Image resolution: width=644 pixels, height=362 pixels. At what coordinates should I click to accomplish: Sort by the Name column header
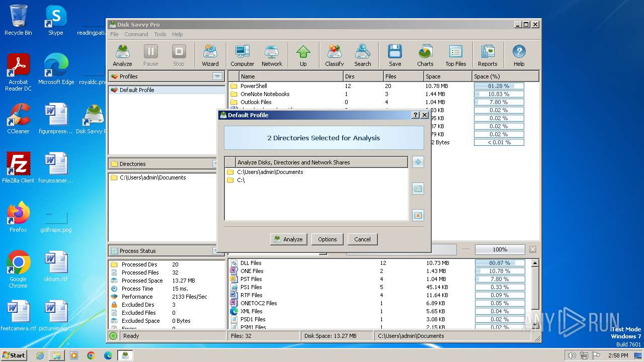[290, 76]
